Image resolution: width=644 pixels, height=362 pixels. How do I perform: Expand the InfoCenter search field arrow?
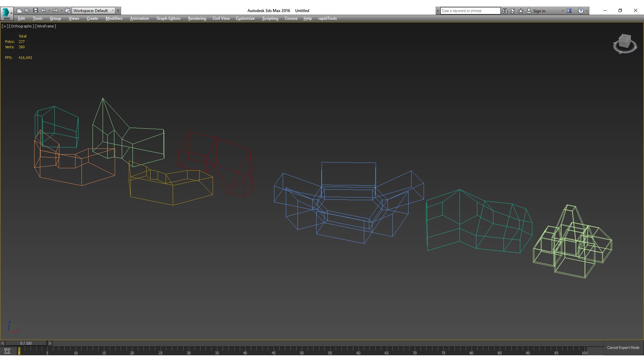coord(438,11)
